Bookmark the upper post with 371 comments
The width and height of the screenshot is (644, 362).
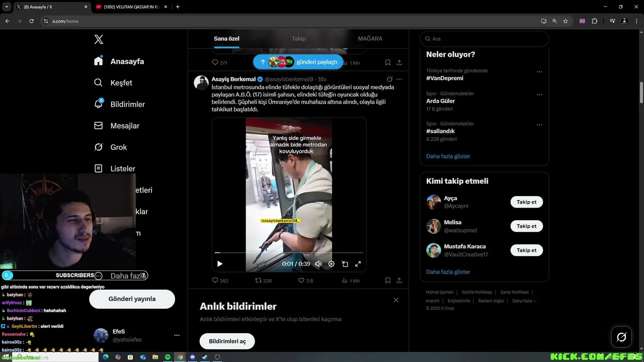click(388, 62)
